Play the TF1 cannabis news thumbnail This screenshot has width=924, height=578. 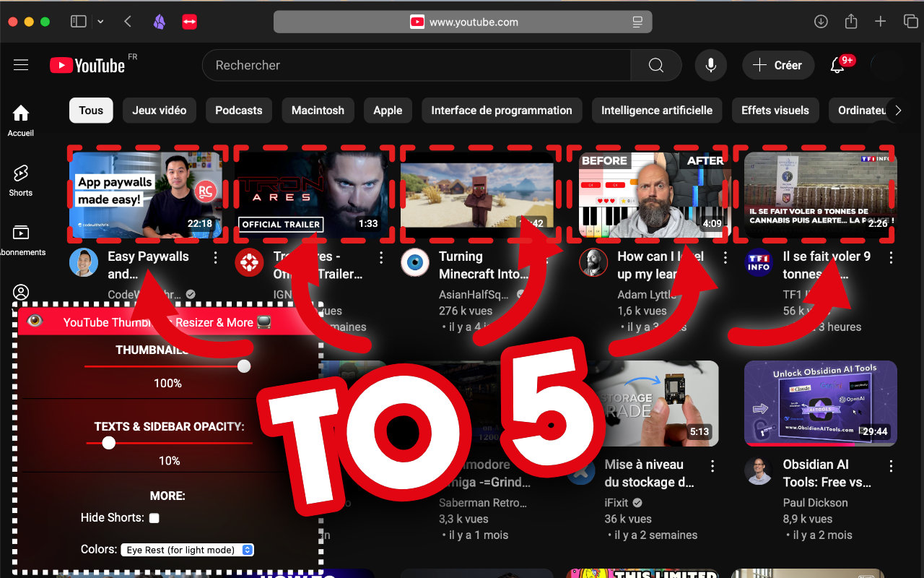point(821,195)
